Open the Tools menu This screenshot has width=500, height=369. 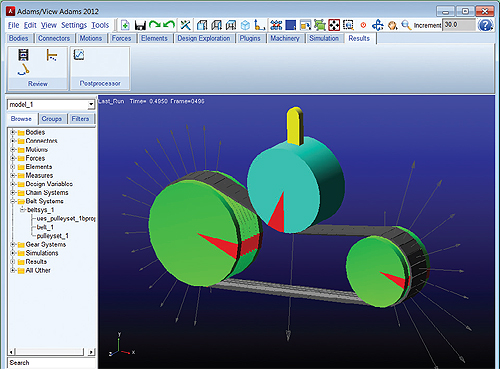[100, 25]
